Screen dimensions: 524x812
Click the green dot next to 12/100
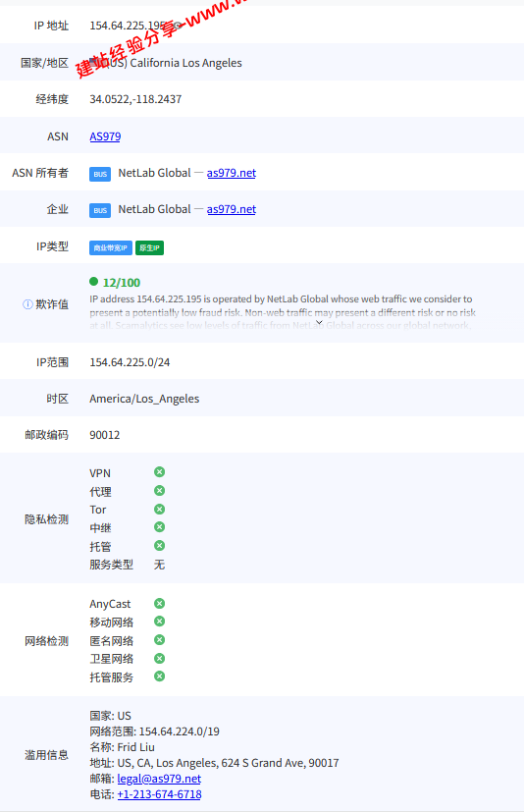point(94,281)
